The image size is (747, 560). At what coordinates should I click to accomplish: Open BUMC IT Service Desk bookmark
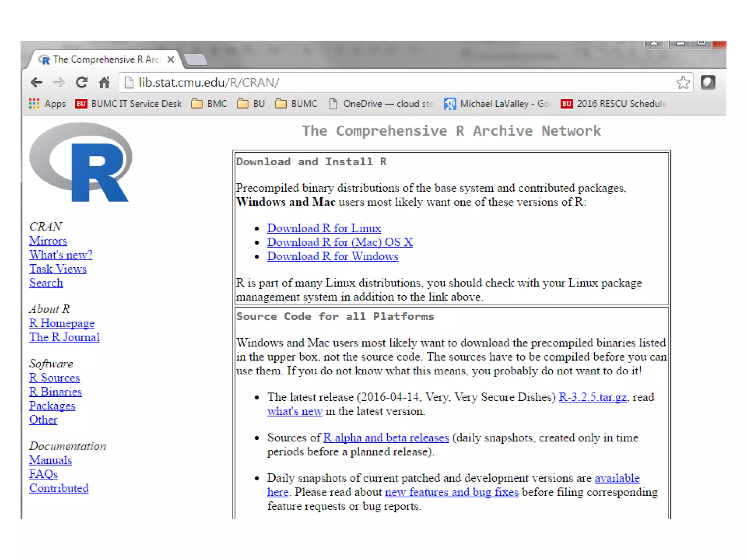[x=128, y=104]
